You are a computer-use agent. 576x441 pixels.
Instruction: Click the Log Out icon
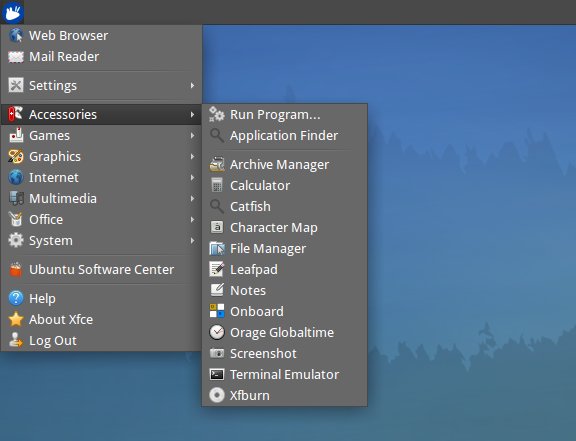point(16,340)
